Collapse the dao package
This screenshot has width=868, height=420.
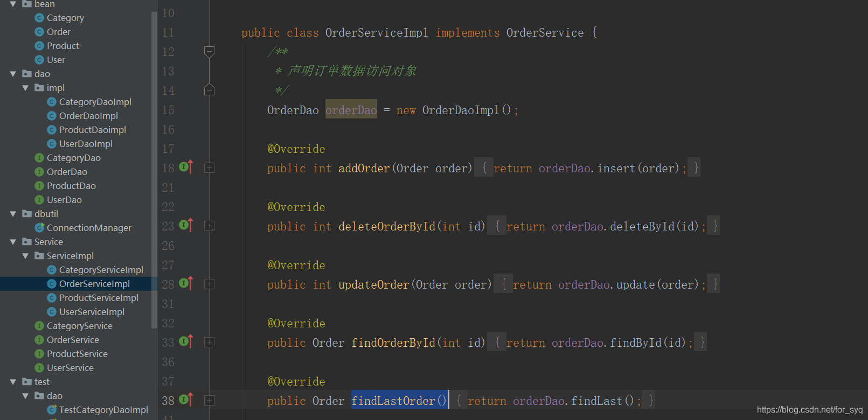(13, 74)
